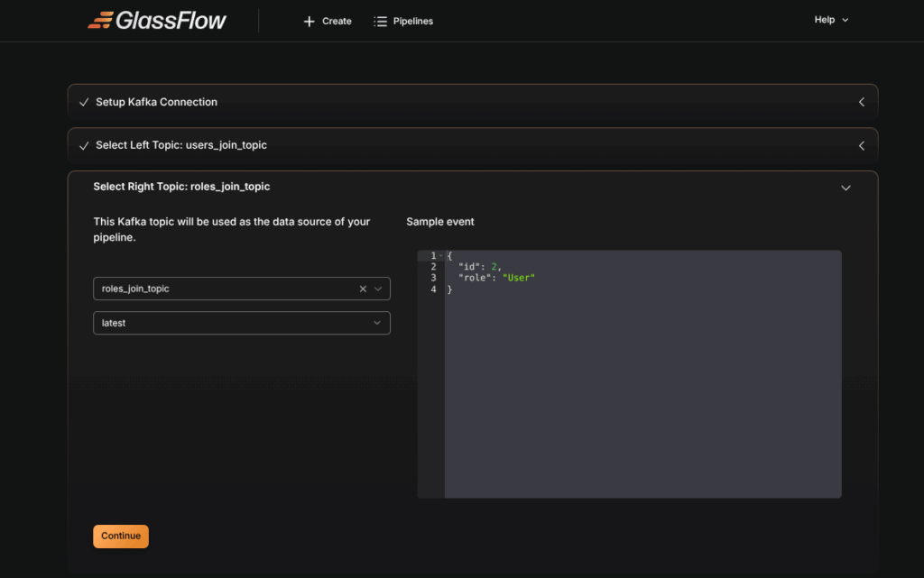This screenshot has height=578, width=924.
Task: Open the Create menu item
Action: [337, 21]
